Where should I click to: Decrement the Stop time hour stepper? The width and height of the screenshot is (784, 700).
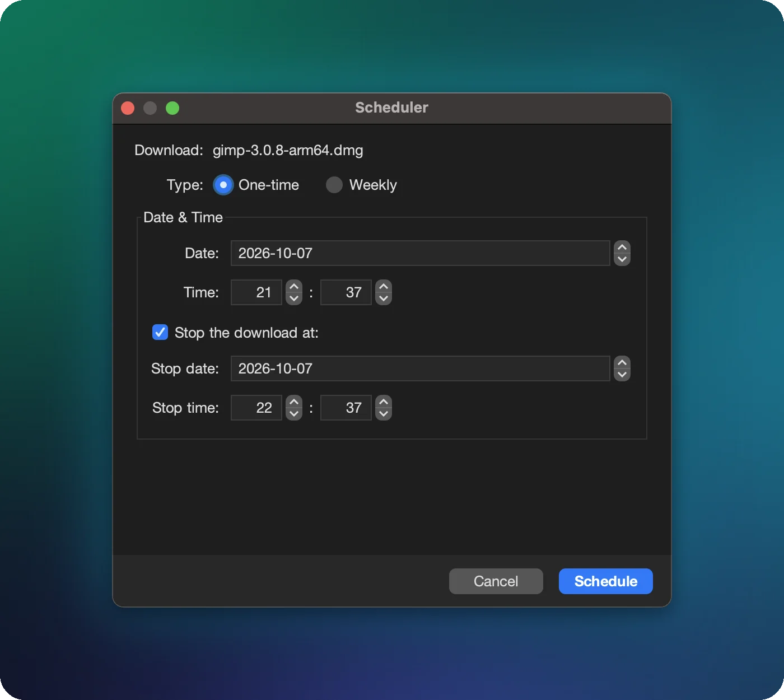tap(294, 414)
